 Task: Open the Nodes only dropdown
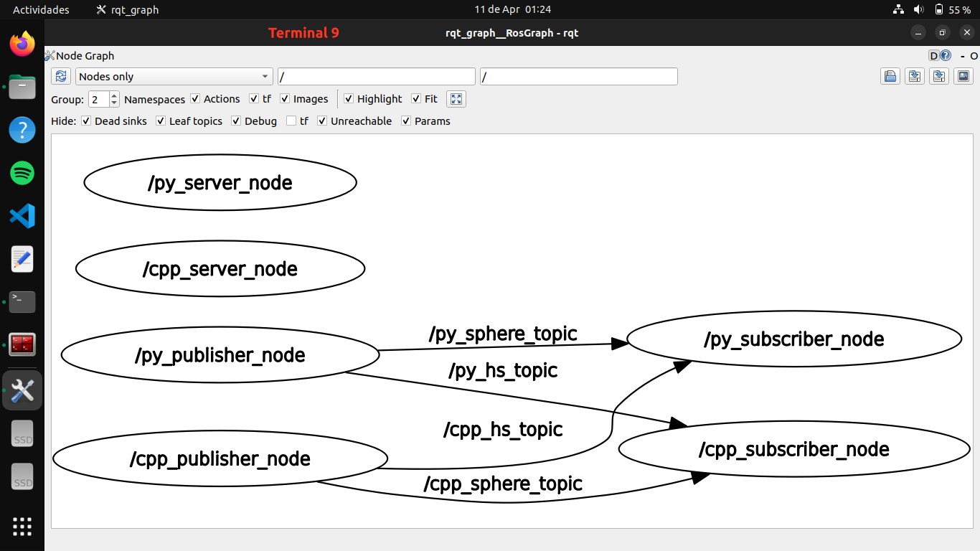(x=174, y=77)
